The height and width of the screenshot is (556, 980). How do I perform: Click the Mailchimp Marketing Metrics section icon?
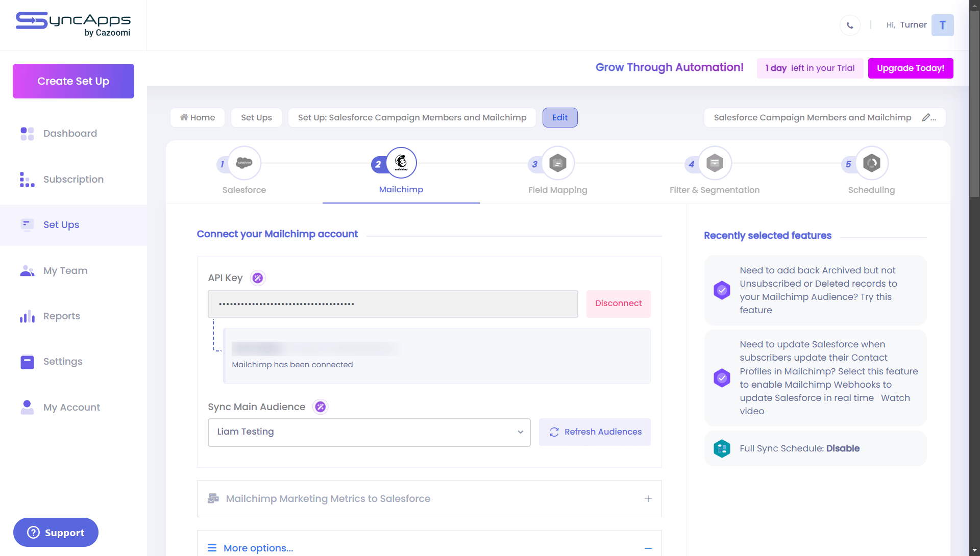(x=213, y=499)
